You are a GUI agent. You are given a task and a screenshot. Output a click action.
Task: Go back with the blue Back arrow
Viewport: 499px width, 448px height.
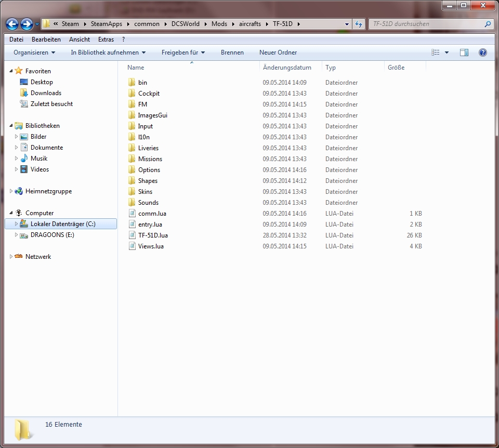[12, 24]
